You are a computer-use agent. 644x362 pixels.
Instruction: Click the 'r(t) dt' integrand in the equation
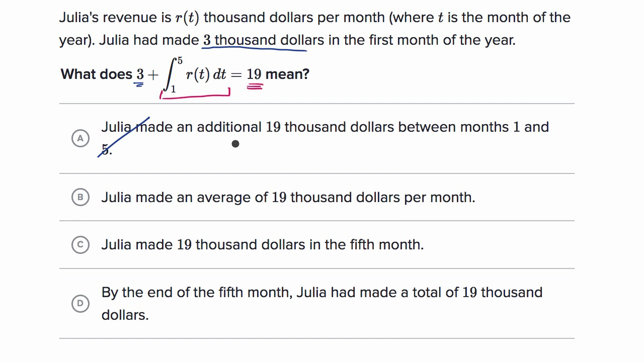point(206,74)
